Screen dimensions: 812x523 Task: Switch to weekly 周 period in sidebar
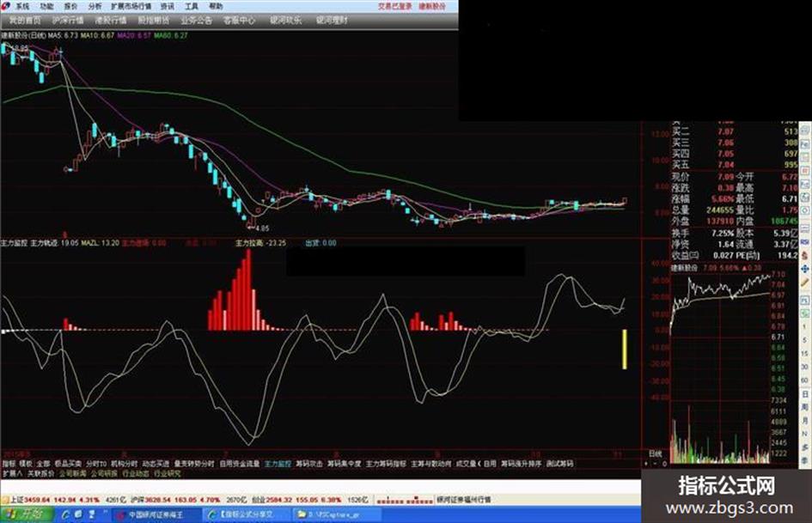[x=805, y=407]
